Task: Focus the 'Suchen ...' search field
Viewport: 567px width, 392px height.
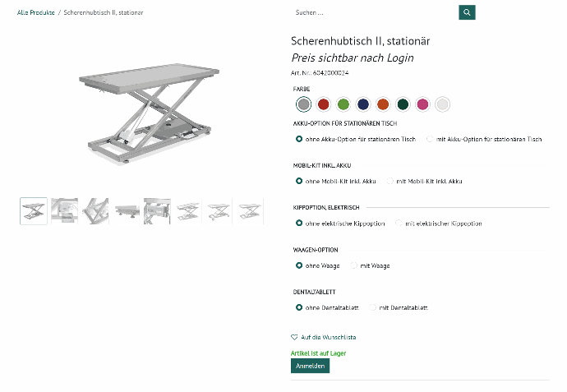Action: (374, 12)
